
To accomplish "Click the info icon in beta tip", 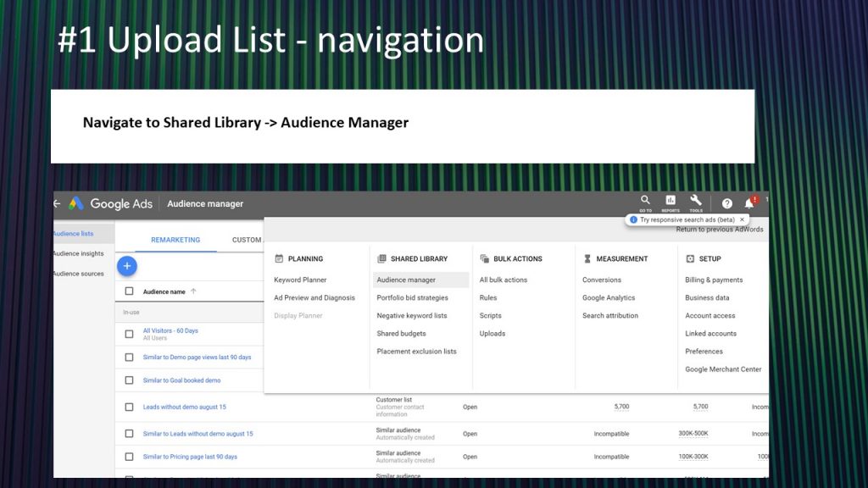I will click(633, 219).
